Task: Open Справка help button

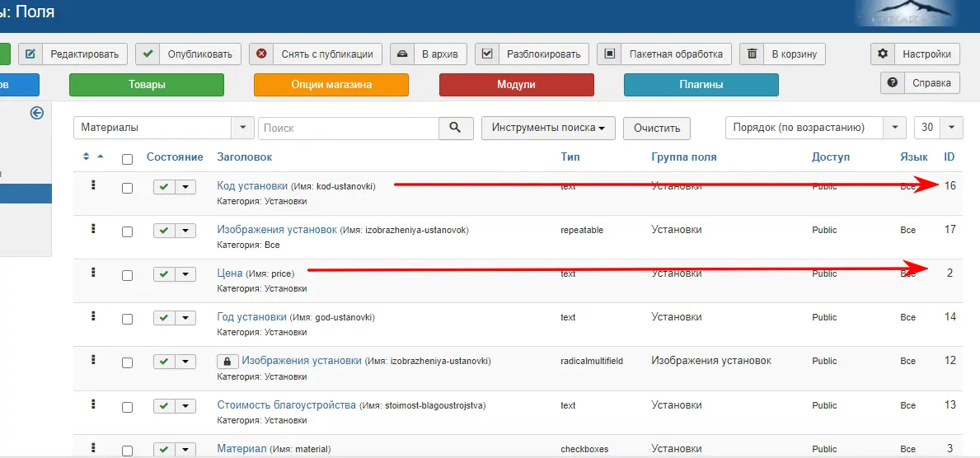Action: (x=920, y=82)
